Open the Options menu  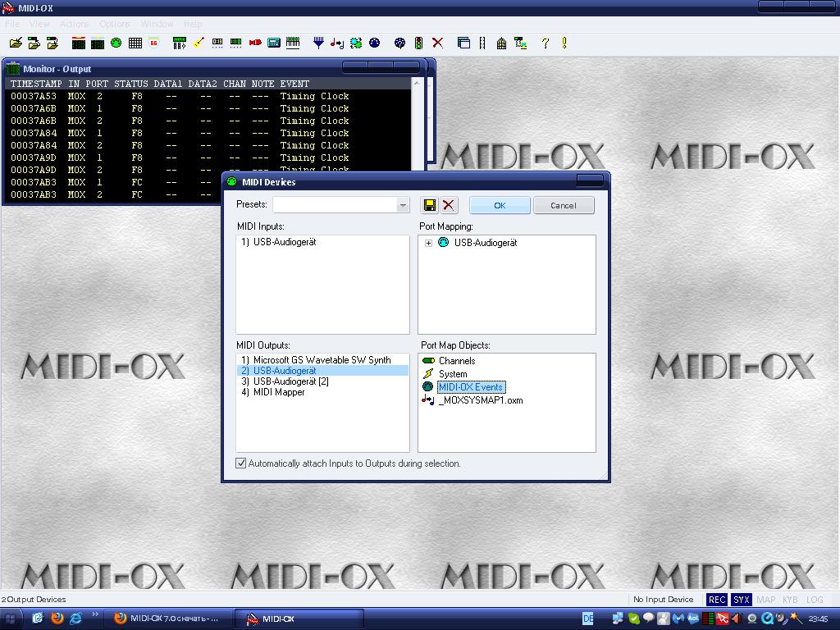click(x=115, y=24)
